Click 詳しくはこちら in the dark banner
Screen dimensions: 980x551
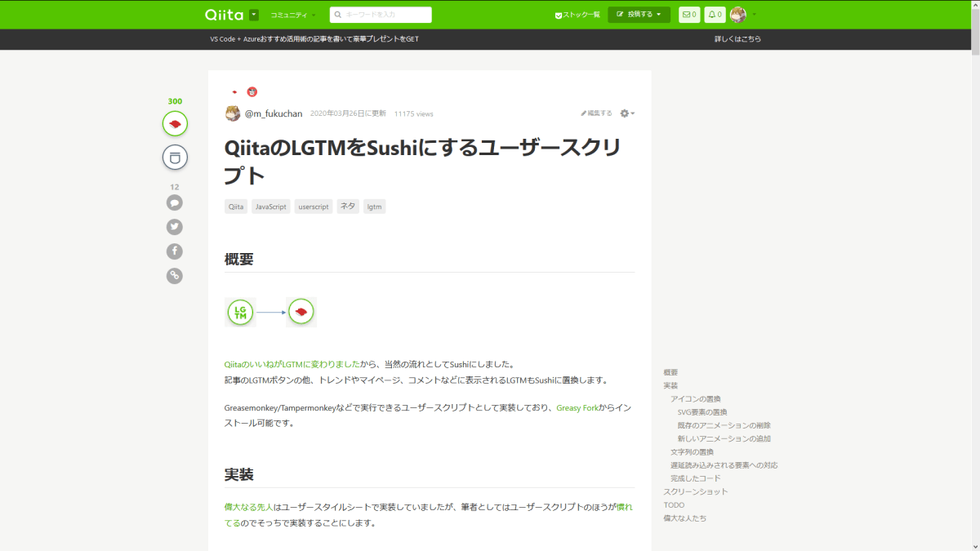point(737,39)
